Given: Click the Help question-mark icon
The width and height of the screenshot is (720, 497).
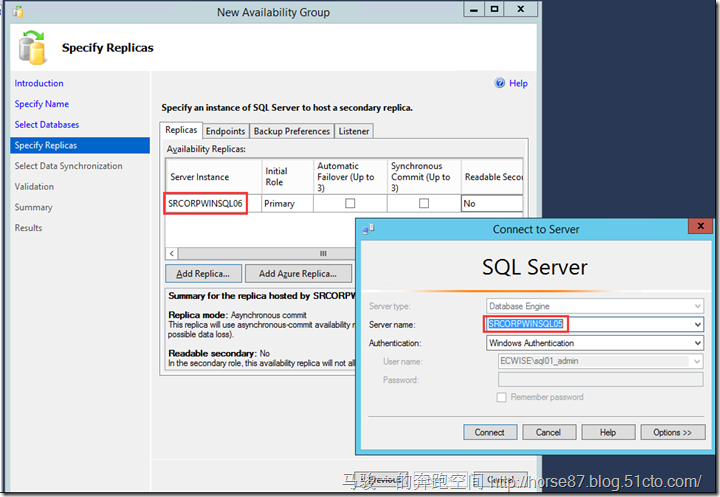Looking at the screenshot, I should pyautogui.click(x=500, y=83).
